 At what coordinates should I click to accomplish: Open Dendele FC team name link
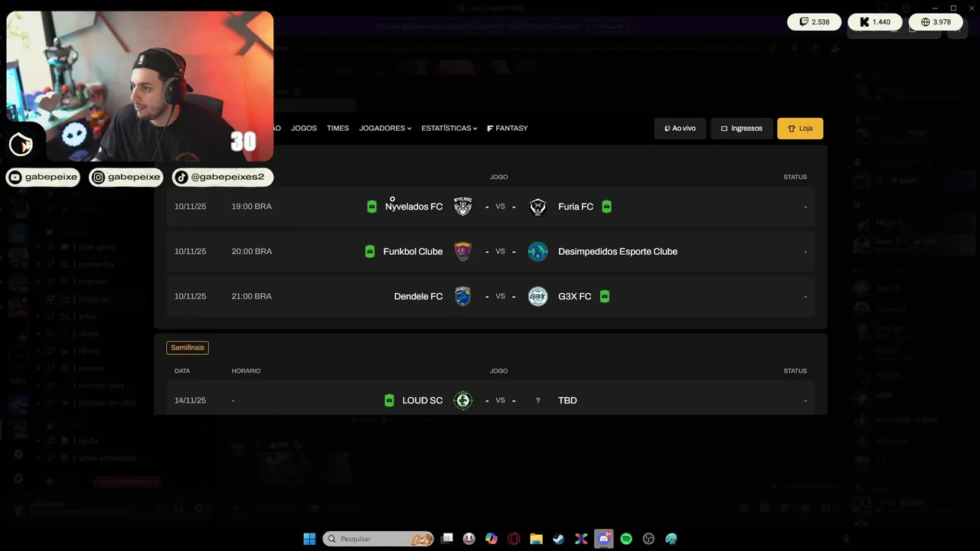pyautogui.click(x=418, y=296)
